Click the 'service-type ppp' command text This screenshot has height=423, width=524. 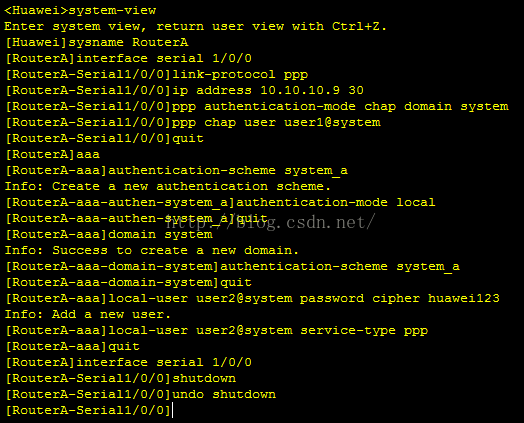coord(364,330)
